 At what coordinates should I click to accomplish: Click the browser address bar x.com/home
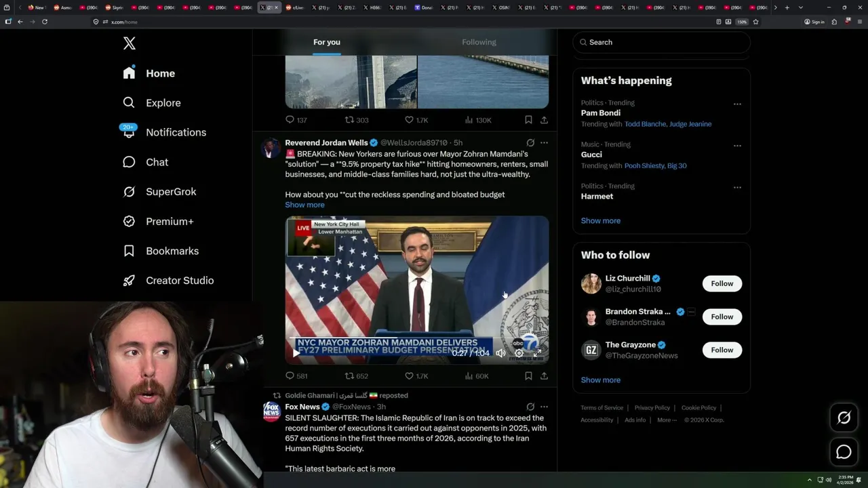click(x=124, y=22)
